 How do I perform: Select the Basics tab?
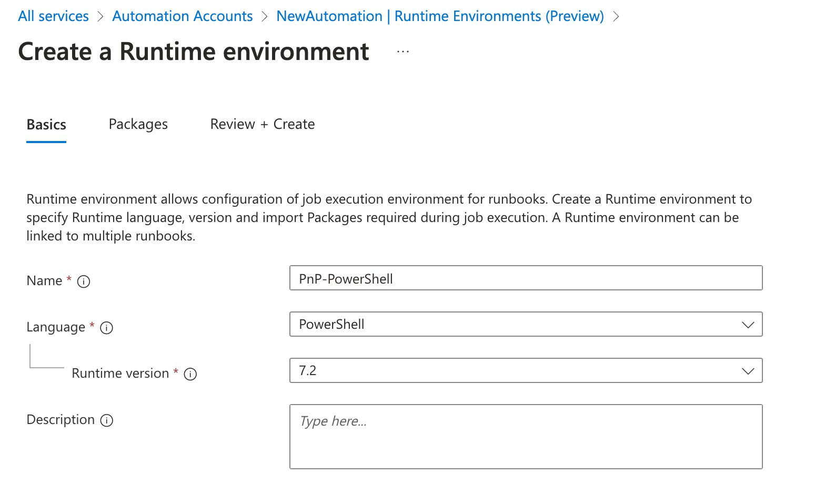(x=46, y=125)
